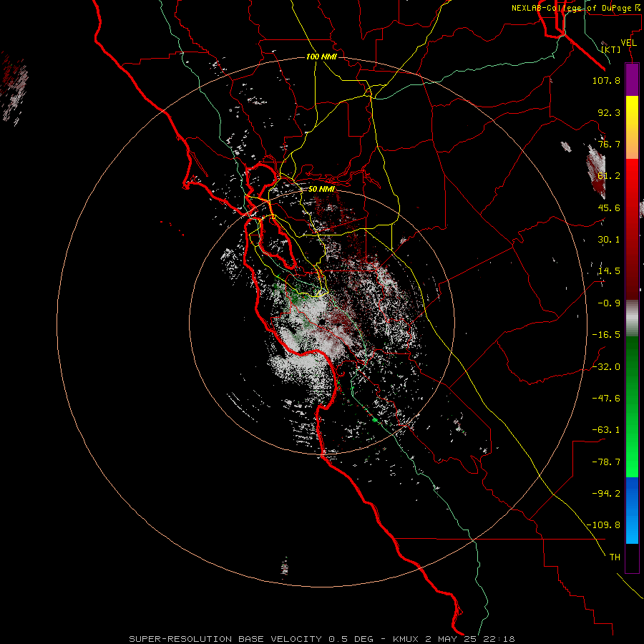Click the NEXLAB-College of DuPage credit text
The width and height of the screenshot is (644, 644).
[x=577, y=8]
